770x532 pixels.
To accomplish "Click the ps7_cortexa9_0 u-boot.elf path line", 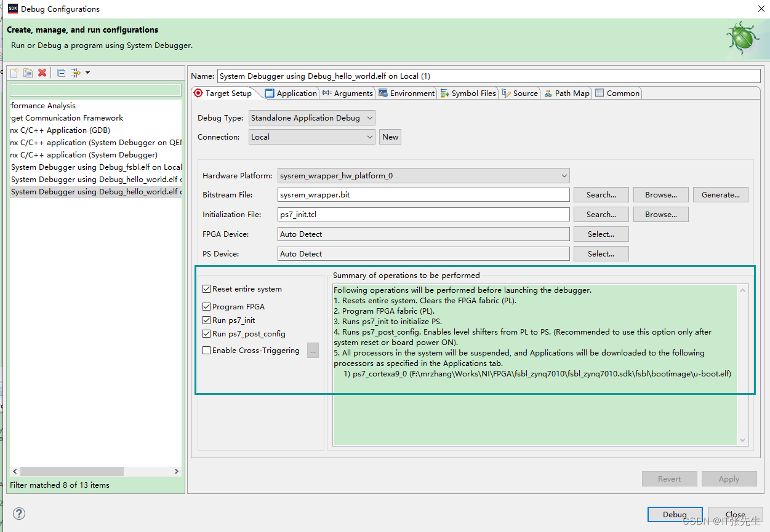I will pos(537,374).
